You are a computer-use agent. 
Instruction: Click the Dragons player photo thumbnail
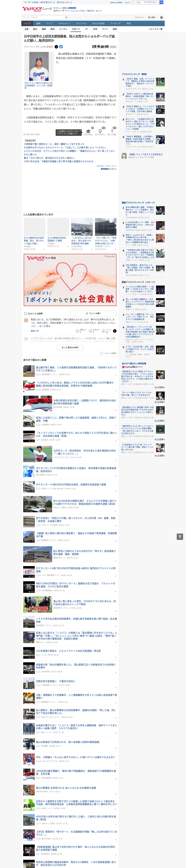click(39, 66)
